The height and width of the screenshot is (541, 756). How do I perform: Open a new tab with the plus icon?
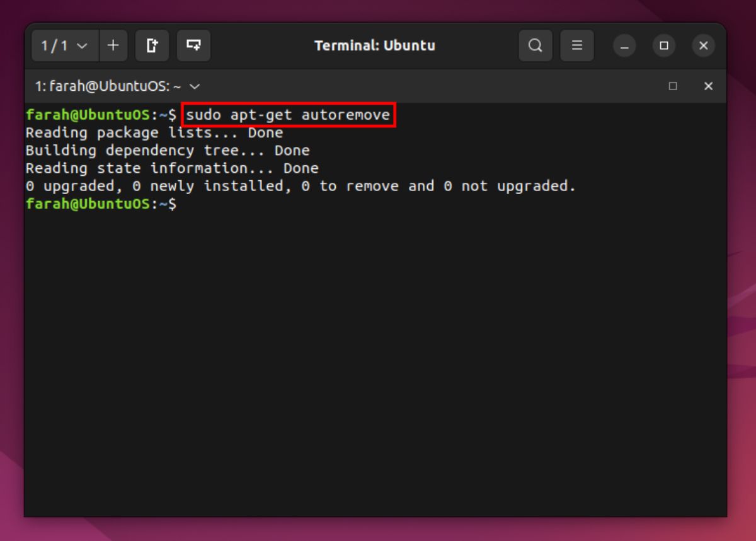pos(113,45)
